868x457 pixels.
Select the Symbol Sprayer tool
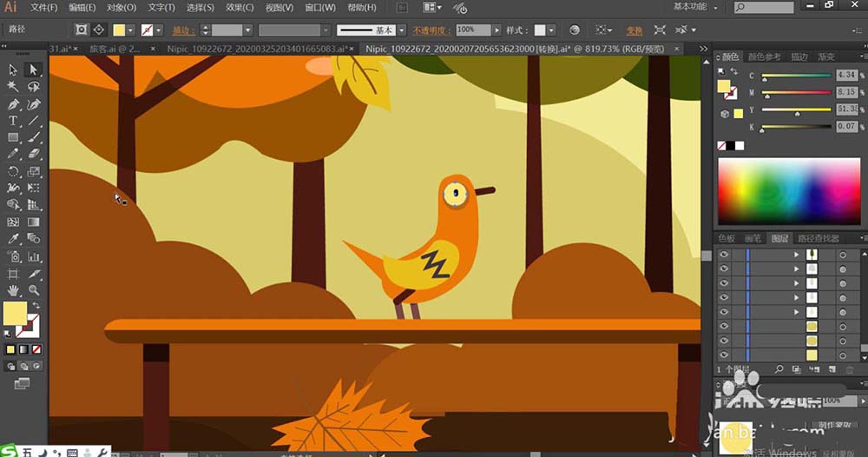[13, 256]
